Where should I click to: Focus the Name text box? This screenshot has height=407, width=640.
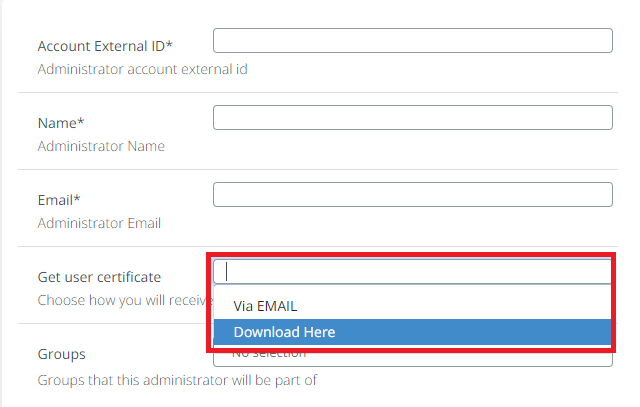[412, 118]
